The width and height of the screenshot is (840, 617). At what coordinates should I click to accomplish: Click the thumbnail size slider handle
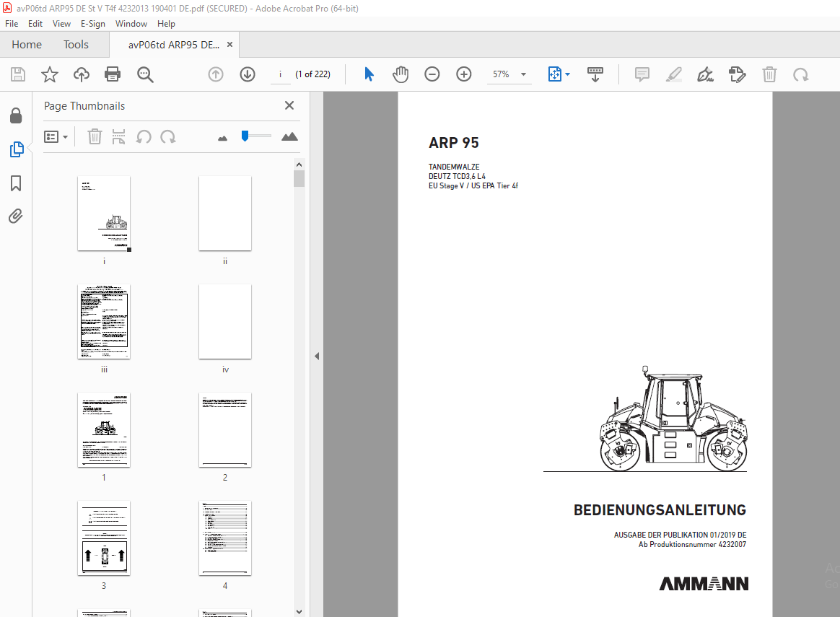pos(245,136)
